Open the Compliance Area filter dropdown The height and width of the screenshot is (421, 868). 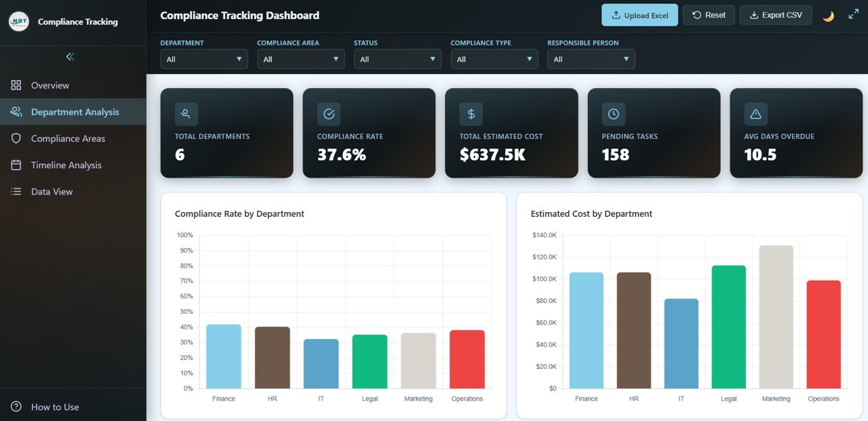[x=300, y=60]
